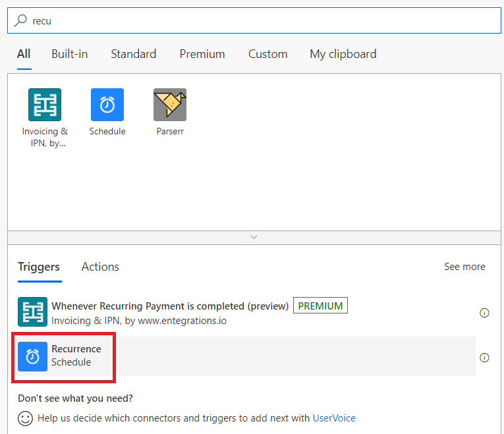Image resolution: width=504 pixels, height=434 pixels.
Task: Click the Recurrence trigger clock icon
Action: tap(33, 356)
